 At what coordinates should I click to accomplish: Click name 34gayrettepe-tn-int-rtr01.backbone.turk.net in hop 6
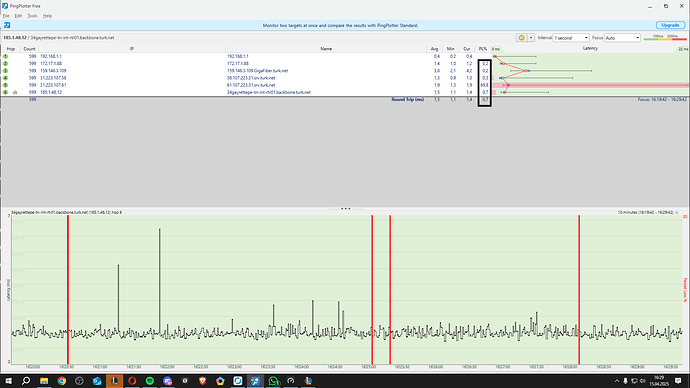coord(268,92)
